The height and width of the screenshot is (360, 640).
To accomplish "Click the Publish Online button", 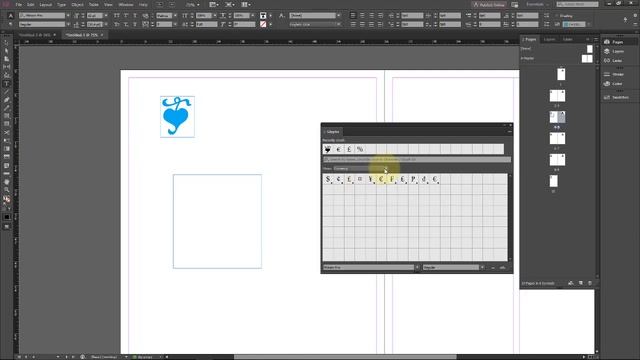I will (x=489, y=4).
